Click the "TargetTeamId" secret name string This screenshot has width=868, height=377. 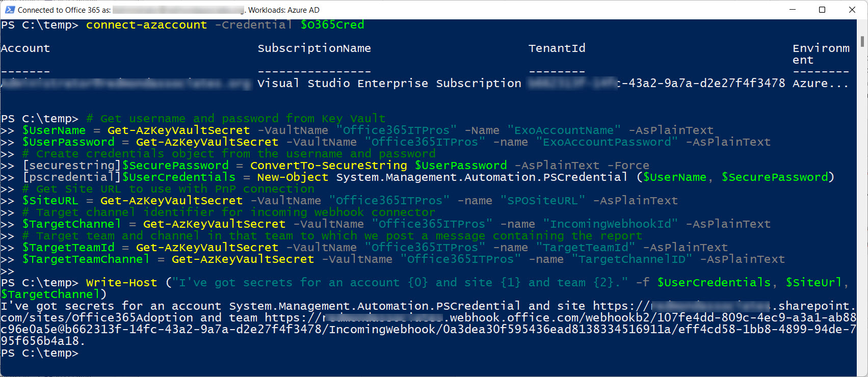pos(585,248)
